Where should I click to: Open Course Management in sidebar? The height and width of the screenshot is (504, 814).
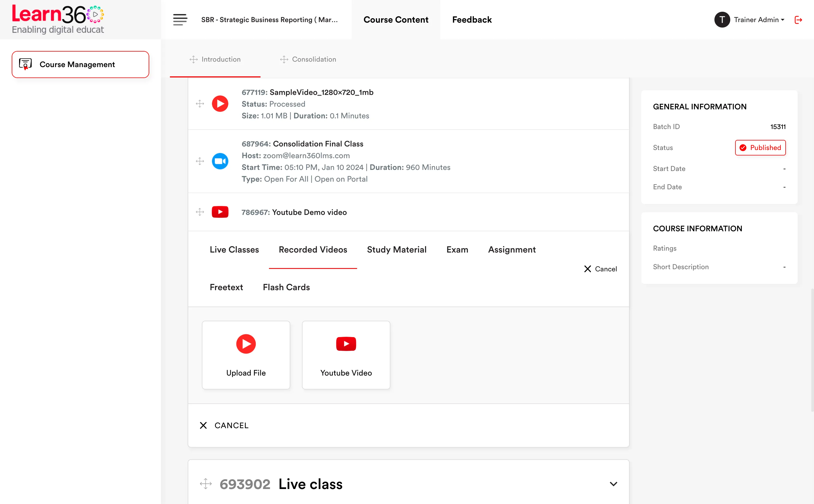click(80, 64)
